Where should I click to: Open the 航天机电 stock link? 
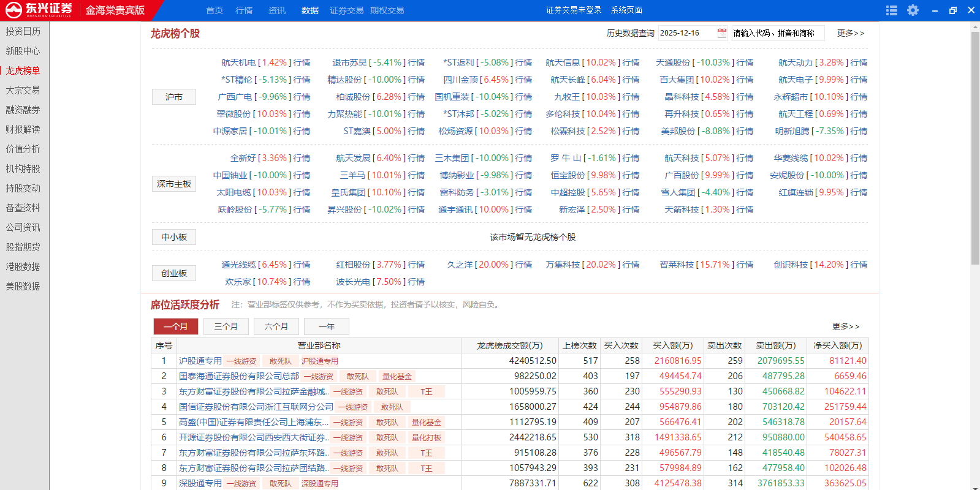click(x=238, y=62)
